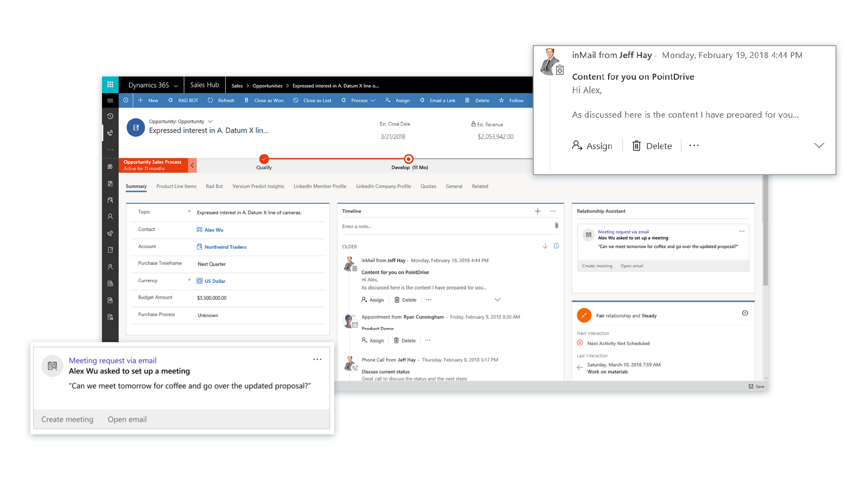This screenshot has height=488, width=868.
Task: Open Versium Predict Insights tab
Action: [258, 187]
